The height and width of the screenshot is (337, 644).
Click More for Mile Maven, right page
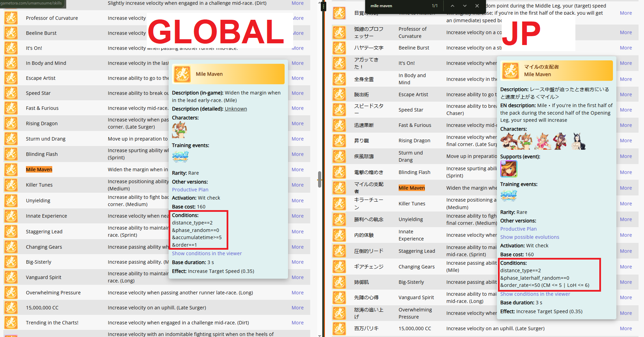(x=626, y=188)
